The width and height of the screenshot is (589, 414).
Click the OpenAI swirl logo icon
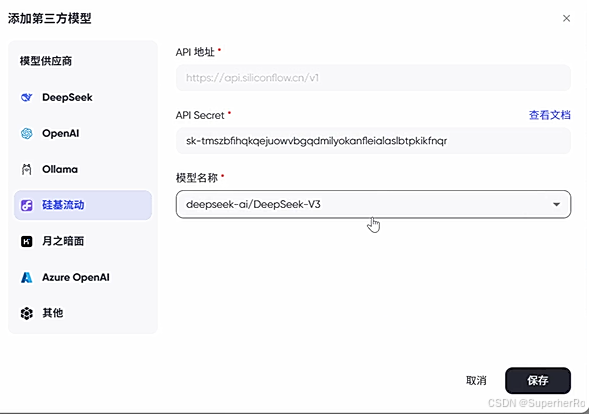tap(27, 133)
